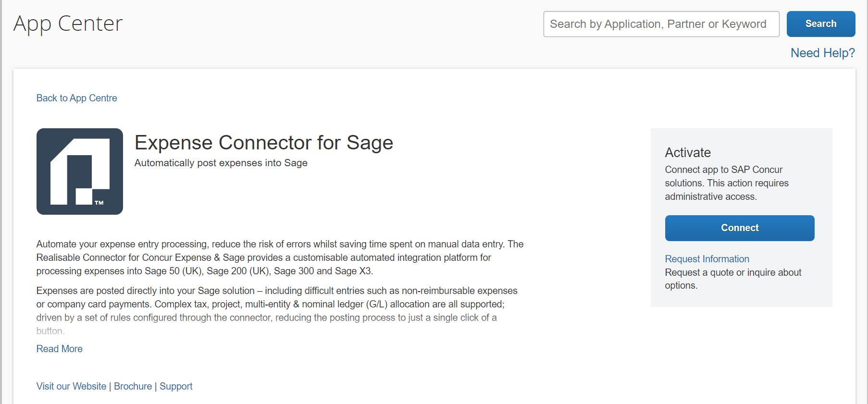This screenshot has width=868, height=404.
Task: Expand the description with Read More
Action: coord(60,349)
